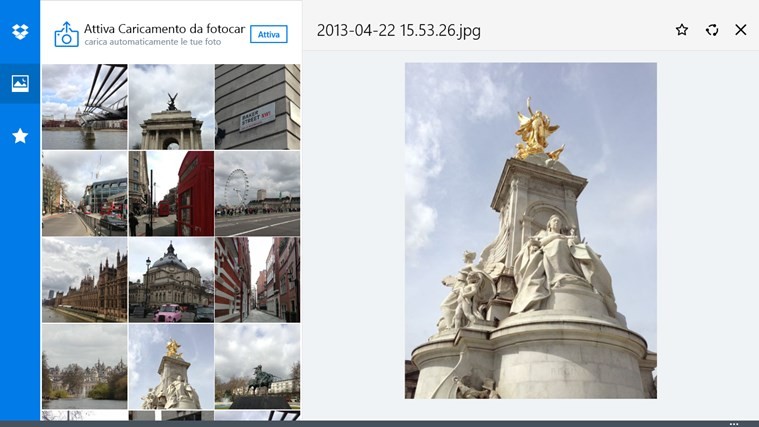Click the 'Attiva Caricamento da fotocamera' heading
The image size is (759, 427).
(x=165, y=29)
